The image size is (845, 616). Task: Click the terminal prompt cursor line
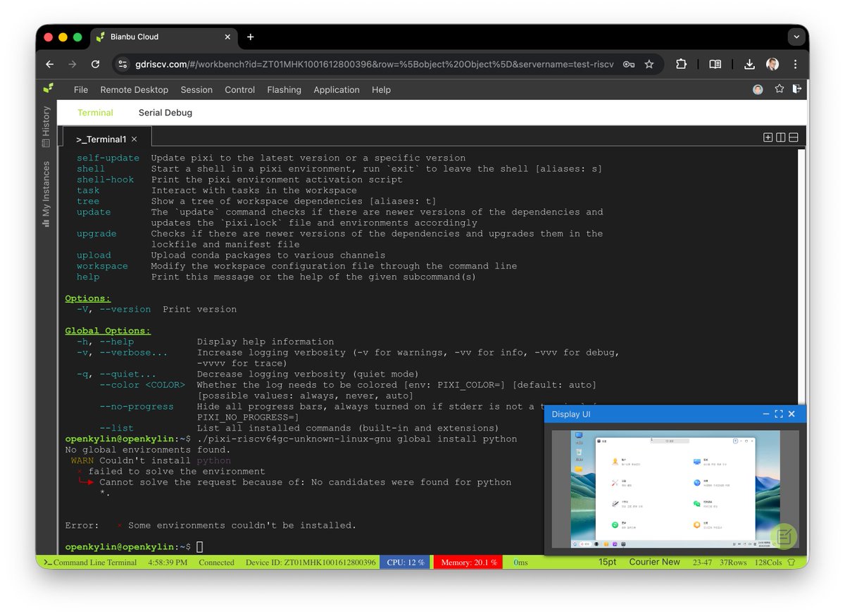(134, 547)
